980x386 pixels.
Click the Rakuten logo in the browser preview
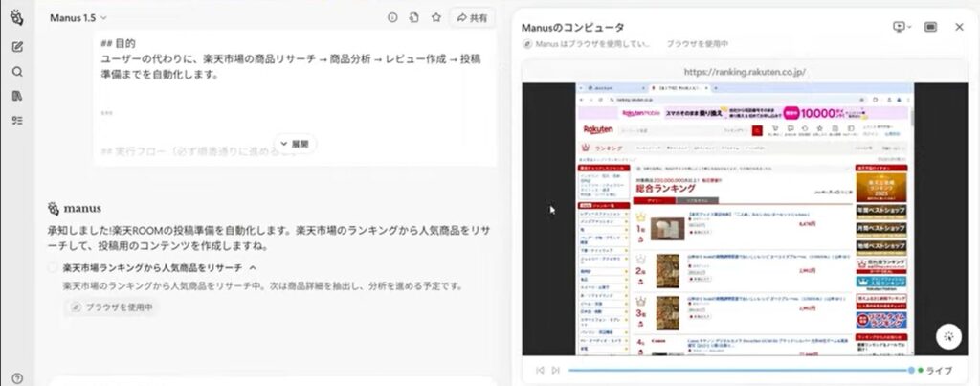click(x=598, y=129)
